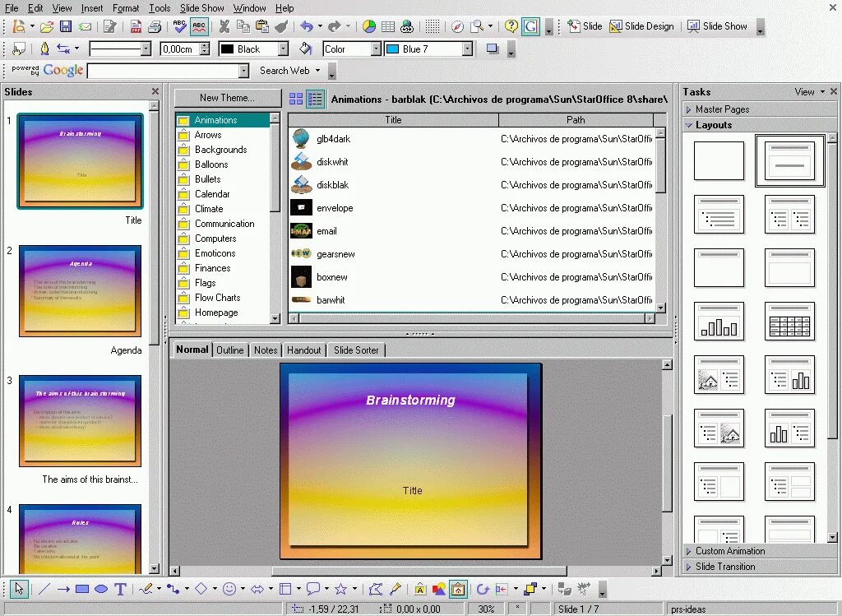
Task: Toggle the Google search bar icon
Action: pos(530,26)
